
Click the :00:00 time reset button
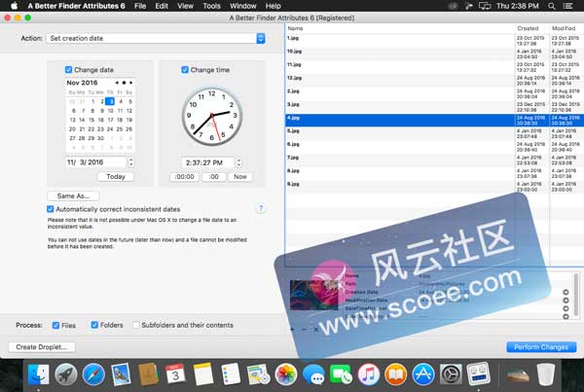click(x=184, y=177)
